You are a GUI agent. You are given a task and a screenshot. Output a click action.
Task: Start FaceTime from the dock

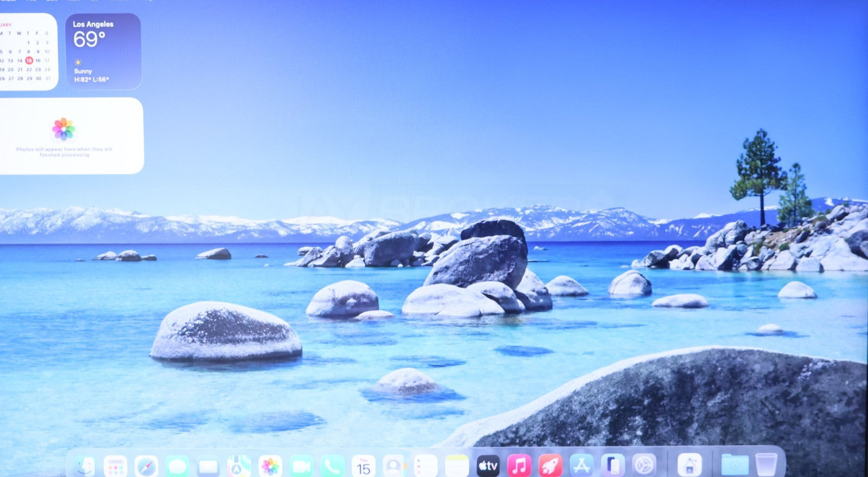pos(301,466)
